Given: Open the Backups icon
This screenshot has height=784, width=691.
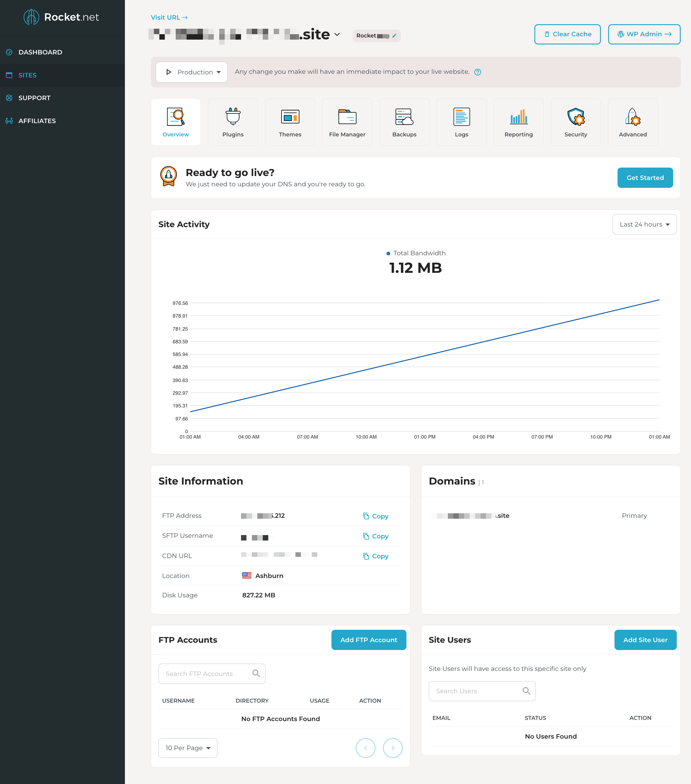Looking at the screenshot, I should (404, 117).
